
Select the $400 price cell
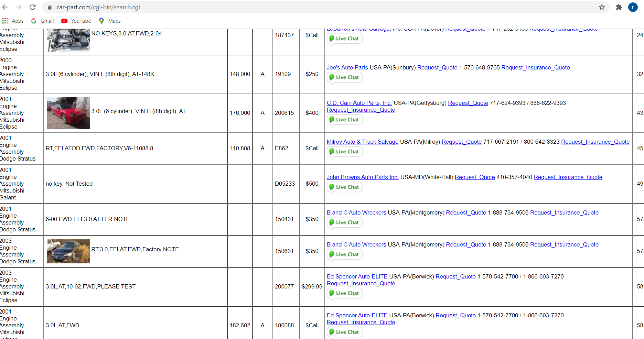[312, 113]
